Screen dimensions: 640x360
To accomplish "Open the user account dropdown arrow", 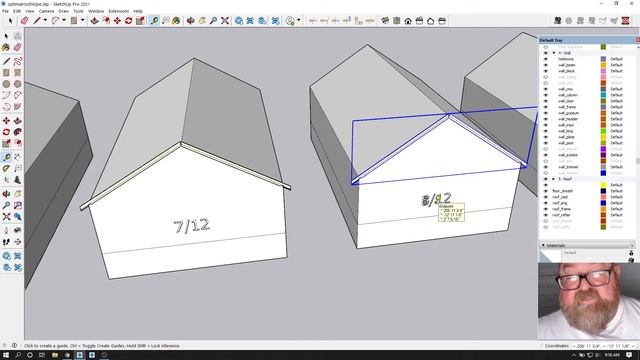I will (x=298, y=20).
